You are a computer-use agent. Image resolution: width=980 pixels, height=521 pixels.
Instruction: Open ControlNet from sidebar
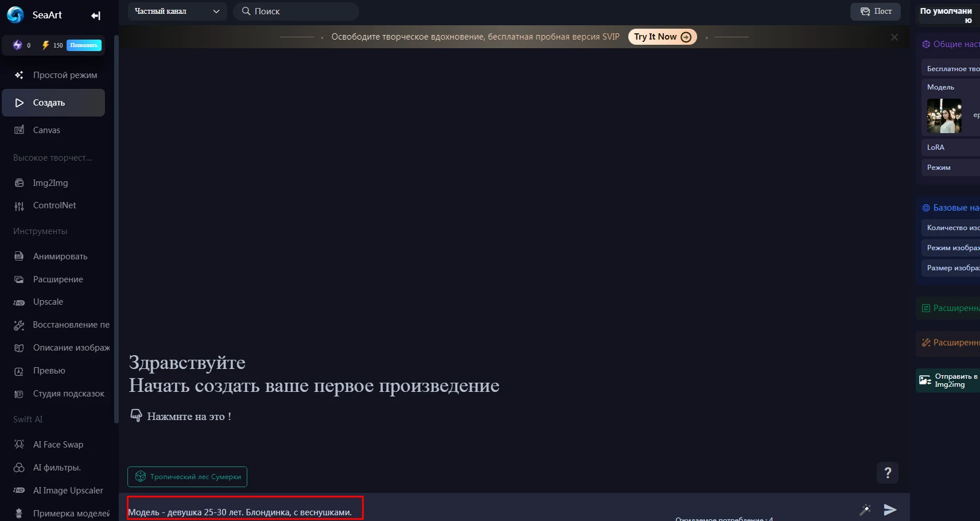[x=54, y=205]
